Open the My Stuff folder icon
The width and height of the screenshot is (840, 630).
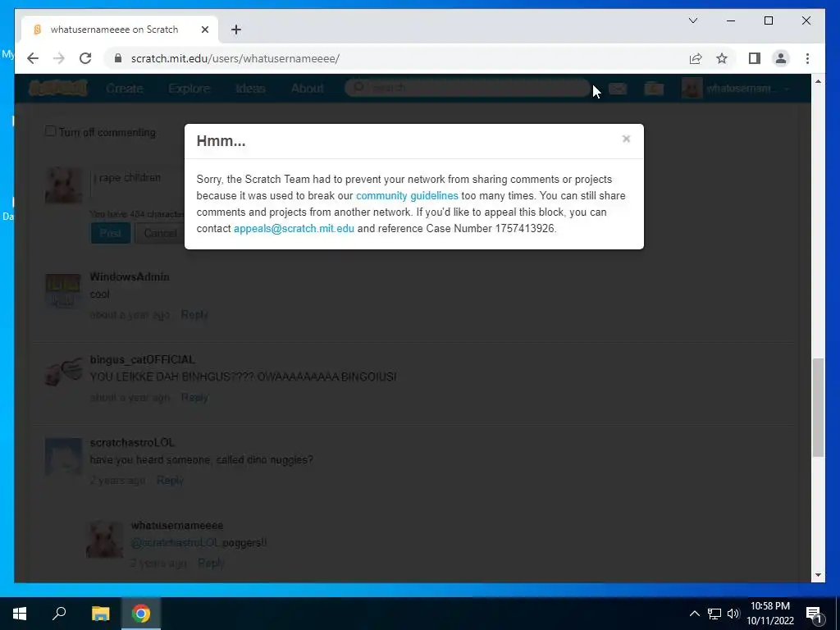click(654, 89)
